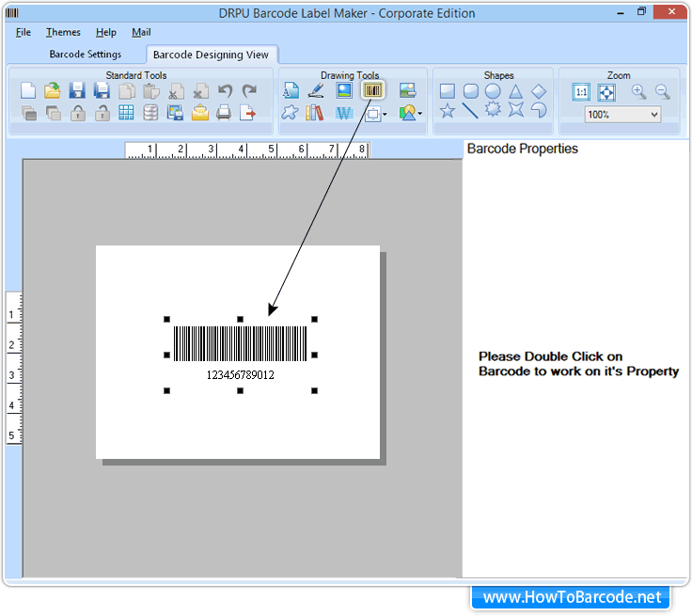This screenshot has height=616, width=692.
Task: Select the barcode on the label canvas
Action: click(240, 343)
